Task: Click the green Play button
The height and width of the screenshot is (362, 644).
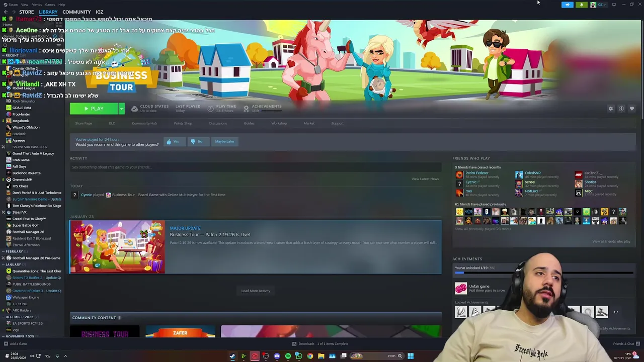Action: 94,109
